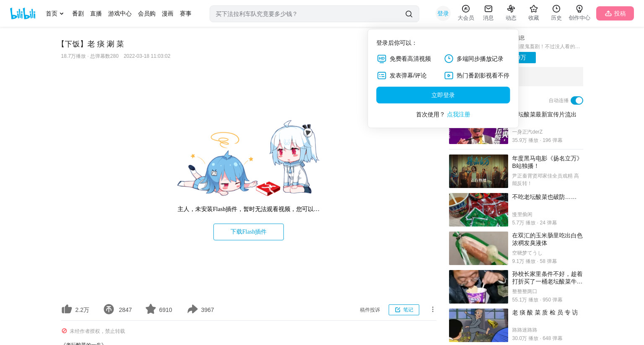The width and height of the screenshot is (644, 345).
Task: Click the search magnifier icon
Action: pyautogui.click(x=409, y=14)
